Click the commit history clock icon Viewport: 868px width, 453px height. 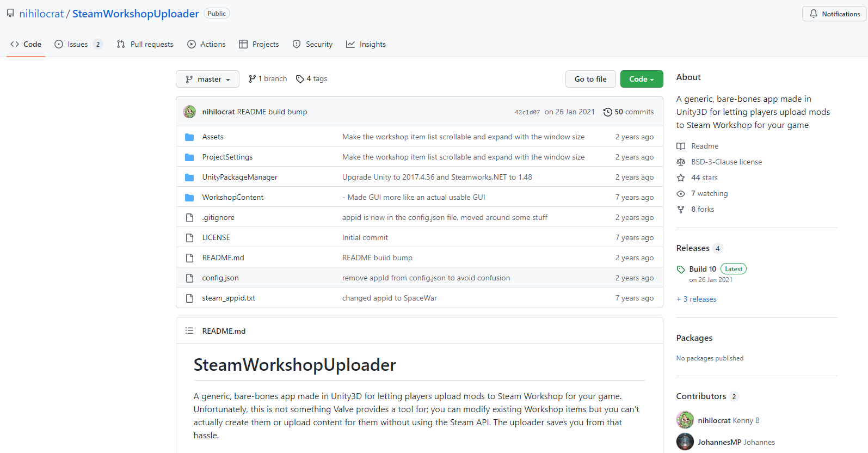(x=608, y=112)
